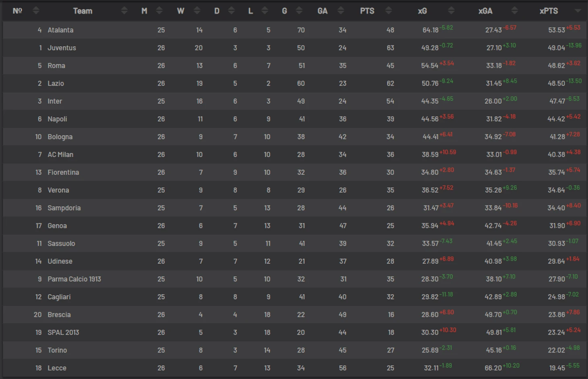
Task: Open the Atalanta team link
Action: tap(60, 30)
